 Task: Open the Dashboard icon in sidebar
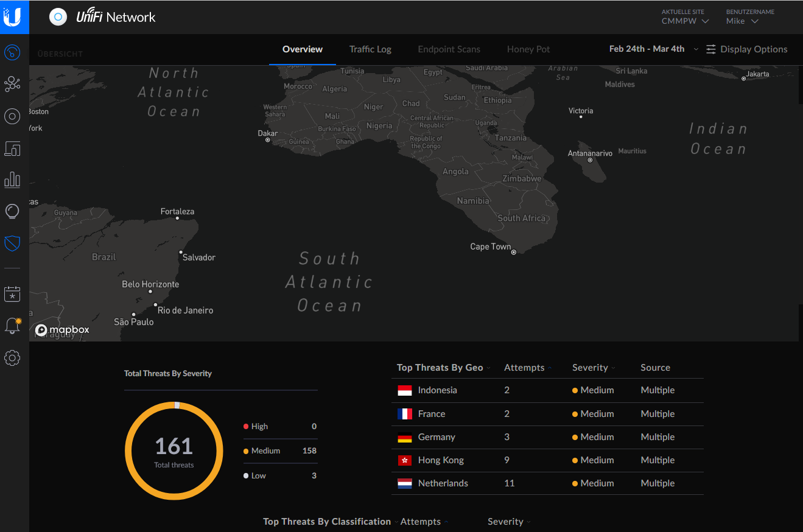point(12,52)
